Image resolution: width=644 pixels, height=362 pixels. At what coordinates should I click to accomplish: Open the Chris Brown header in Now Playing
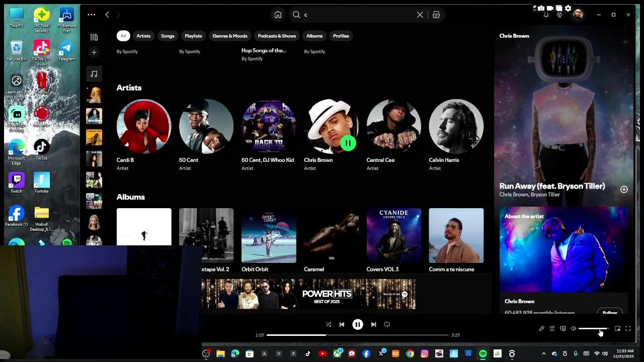pyautogui.click(x=514, y=36)
